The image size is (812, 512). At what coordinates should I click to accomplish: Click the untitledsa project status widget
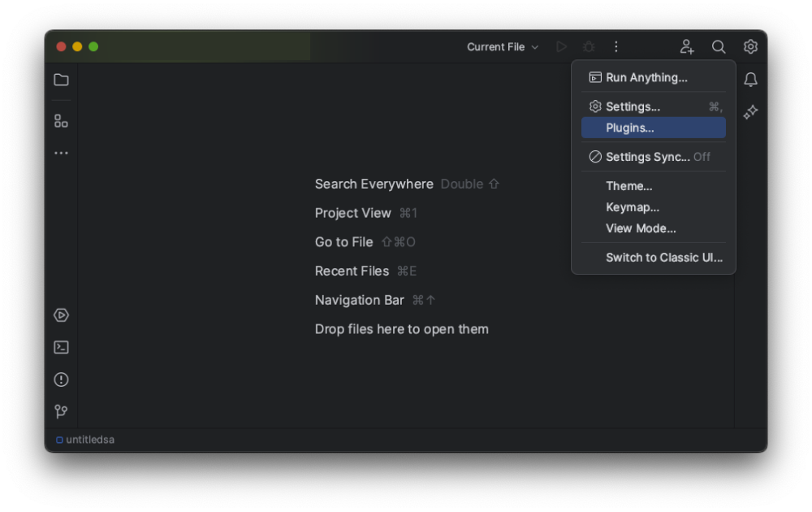[84, 440]
